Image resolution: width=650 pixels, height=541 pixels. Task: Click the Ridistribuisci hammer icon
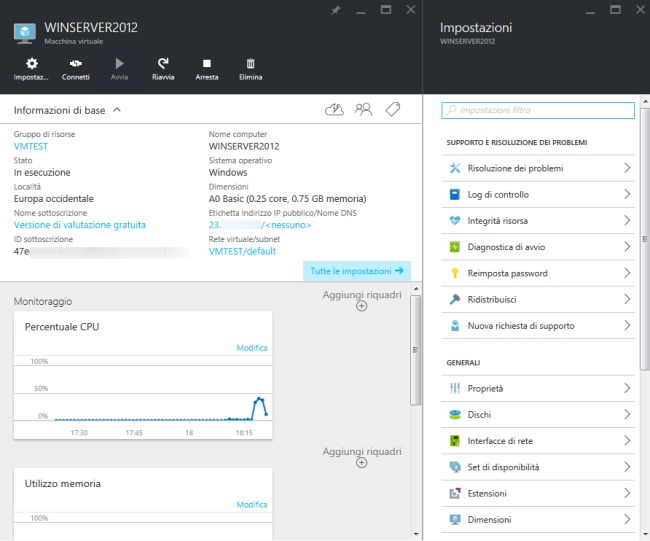(x=455, y=299)
